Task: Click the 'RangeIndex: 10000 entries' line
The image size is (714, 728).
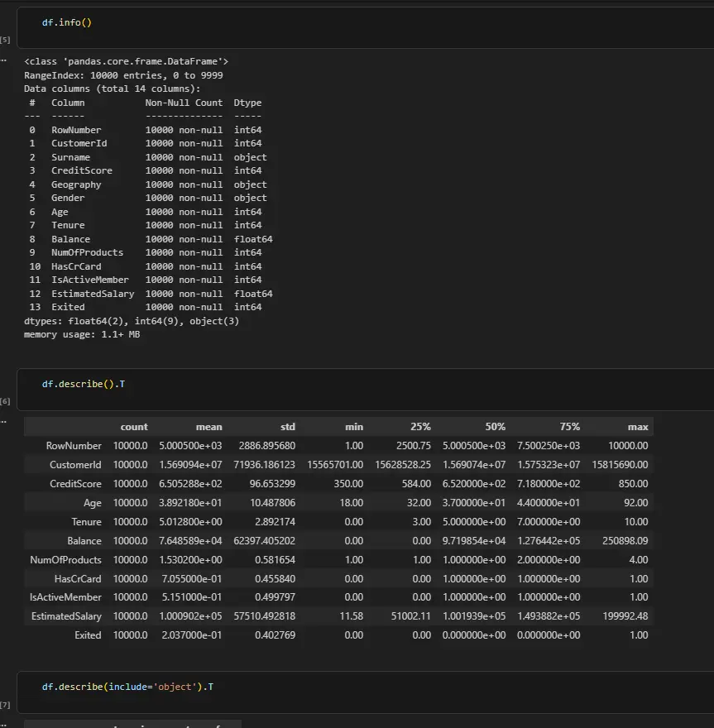Action: (x=123, y=75)
